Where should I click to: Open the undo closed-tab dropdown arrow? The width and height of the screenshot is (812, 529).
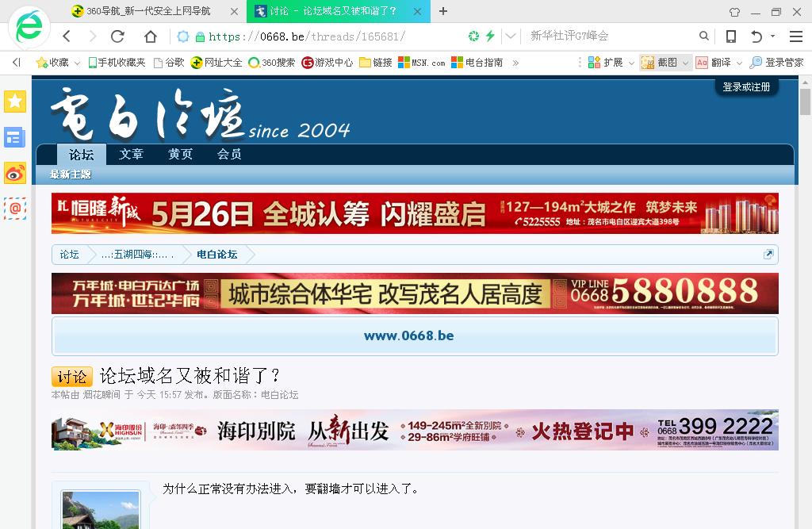tap(773, 36)
